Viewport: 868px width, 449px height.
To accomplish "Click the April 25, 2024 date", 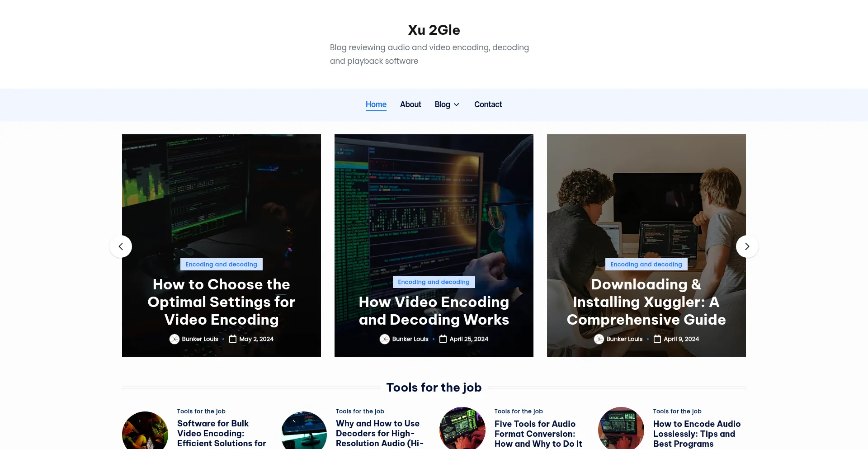I will 469,339.
